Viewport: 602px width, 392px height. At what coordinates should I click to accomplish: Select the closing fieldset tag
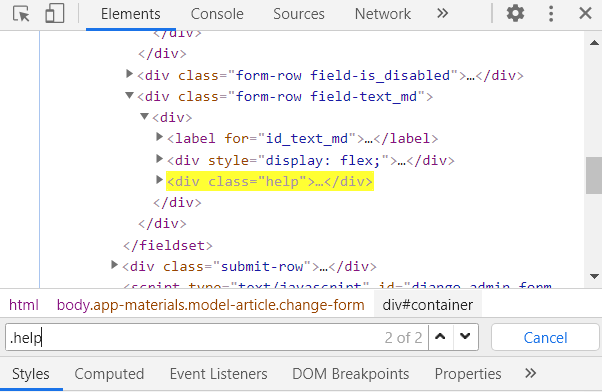[168, 245]
